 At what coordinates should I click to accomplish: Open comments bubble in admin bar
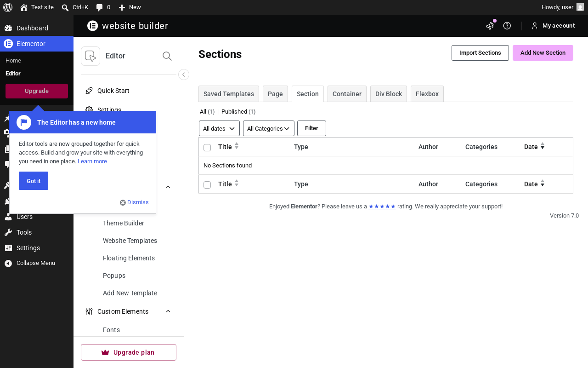point(103,7)
